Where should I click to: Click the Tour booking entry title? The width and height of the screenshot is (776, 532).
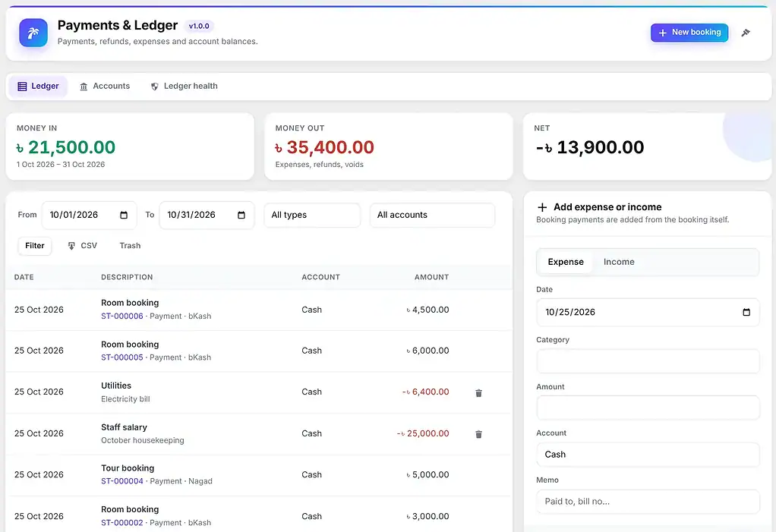(x=128, y=468)
